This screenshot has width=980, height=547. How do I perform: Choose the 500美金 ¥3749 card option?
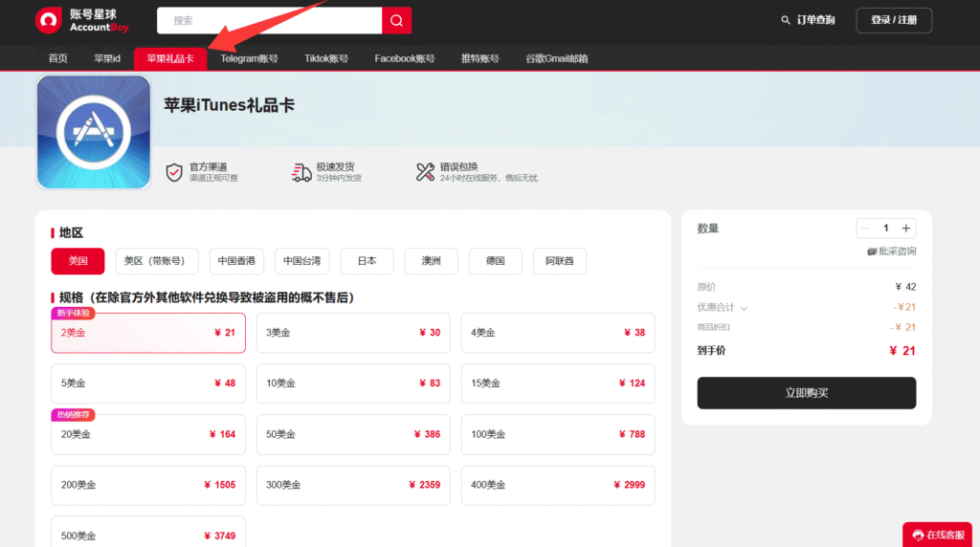click(x=148, y=534)
